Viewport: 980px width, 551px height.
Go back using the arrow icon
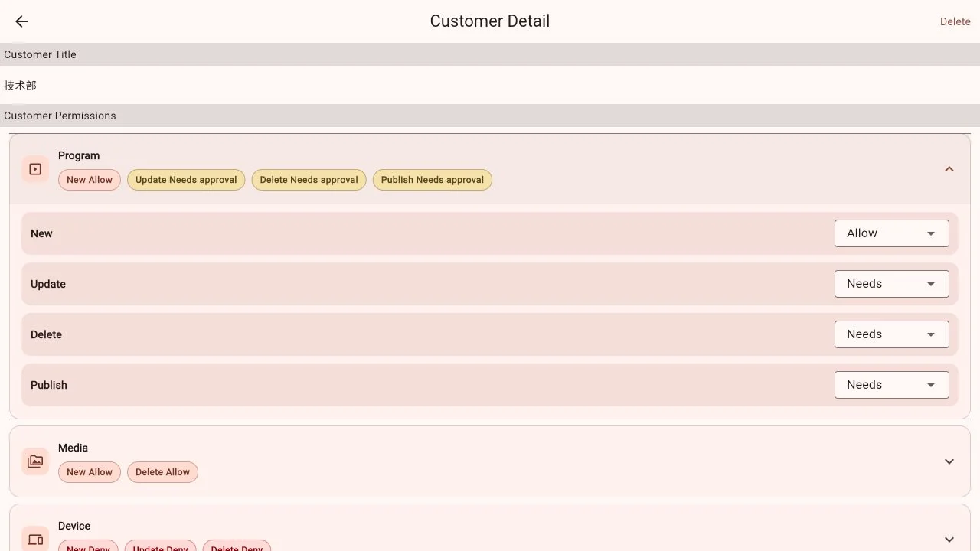21,21
